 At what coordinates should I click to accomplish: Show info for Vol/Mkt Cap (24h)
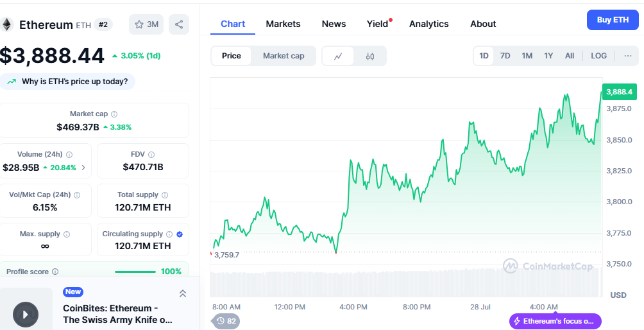tap(77, 195)
